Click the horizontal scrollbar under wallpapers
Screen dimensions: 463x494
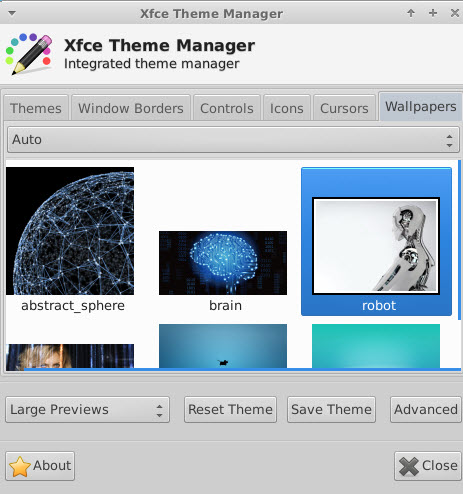click(242, 369)
